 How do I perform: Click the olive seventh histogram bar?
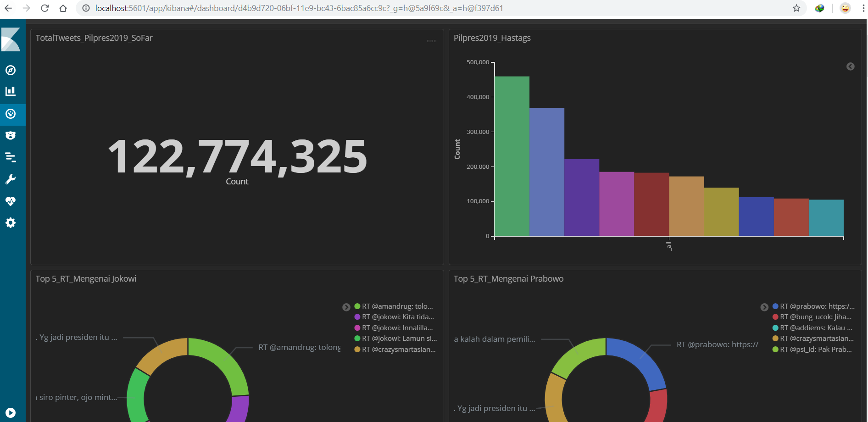[x=721, y=212]
